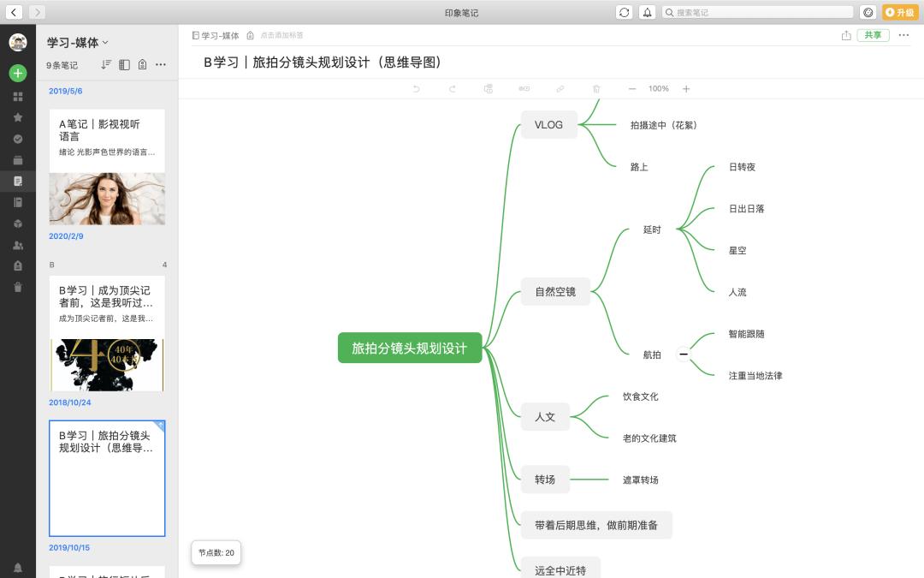Zoom out mind map with minus
Viewport: 924px width, 578px height.
(631, 88)
